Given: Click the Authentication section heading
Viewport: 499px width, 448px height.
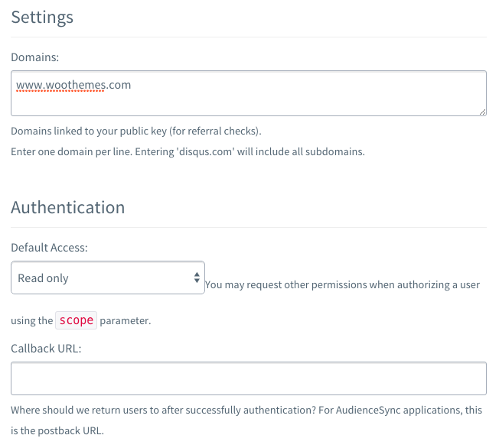Looking at the screenshot, I should (x=68, y=207).
